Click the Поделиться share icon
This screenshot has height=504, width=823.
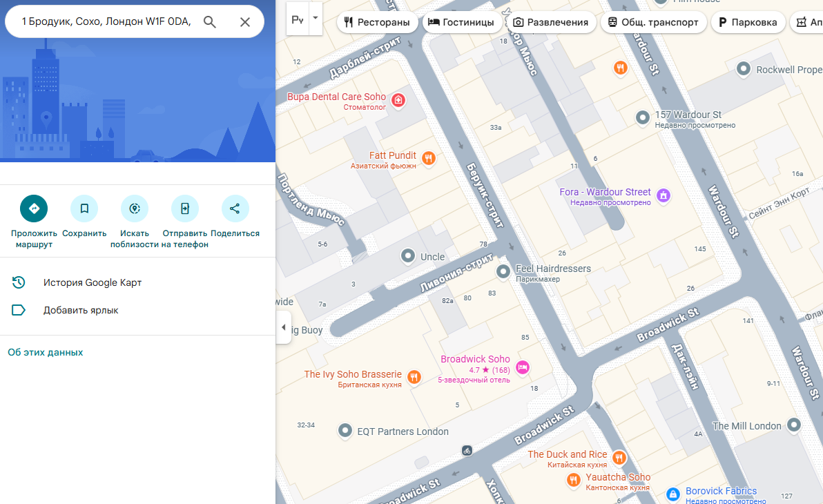(x=235, y=209)
